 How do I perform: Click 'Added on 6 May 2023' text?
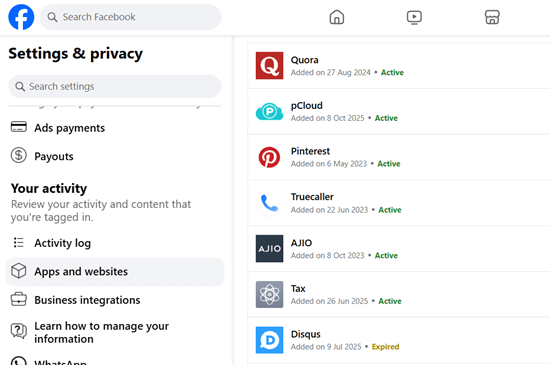click(x=329, y=164)
